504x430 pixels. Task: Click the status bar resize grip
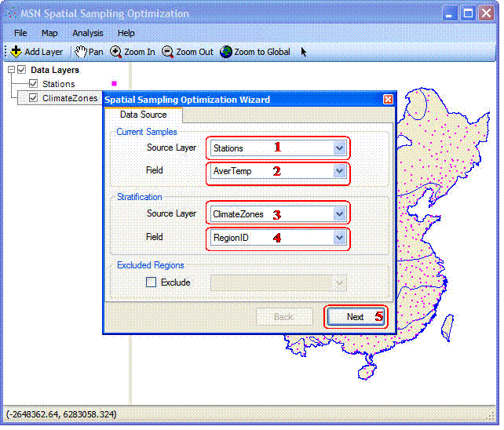[x=491, y=416]
